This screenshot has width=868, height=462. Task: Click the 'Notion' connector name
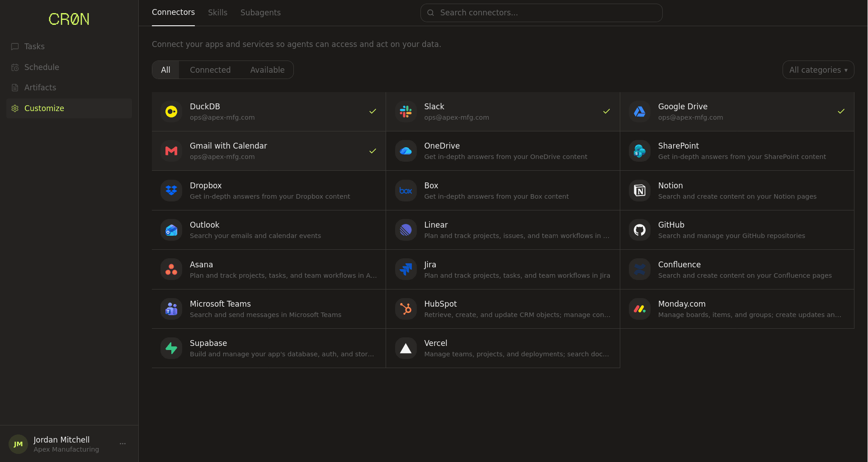click(x=670, y=186)
